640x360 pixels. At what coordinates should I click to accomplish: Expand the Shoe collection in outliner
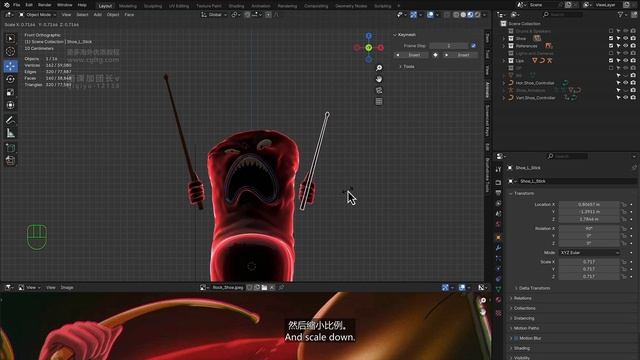click(504, 38)
